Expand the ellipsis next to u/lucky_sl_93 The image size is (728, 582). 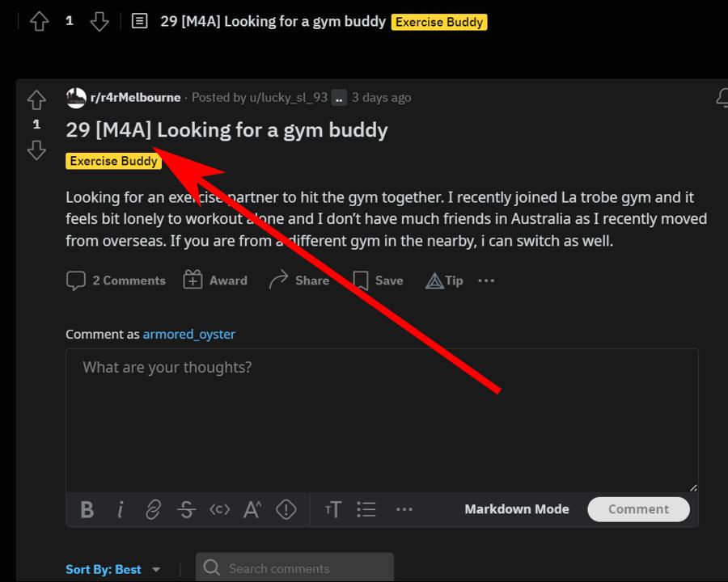pos(339,97)
